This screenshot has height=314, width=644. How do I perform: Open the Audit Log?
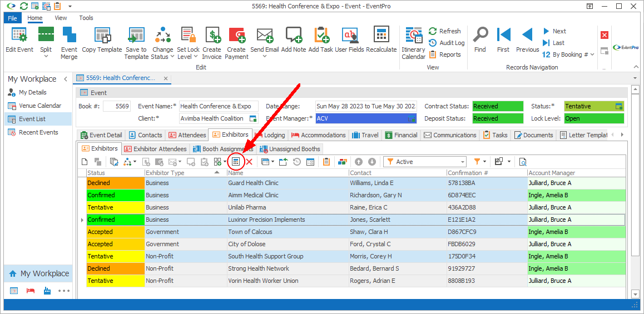pyautogui.click(x=447, y=43)
